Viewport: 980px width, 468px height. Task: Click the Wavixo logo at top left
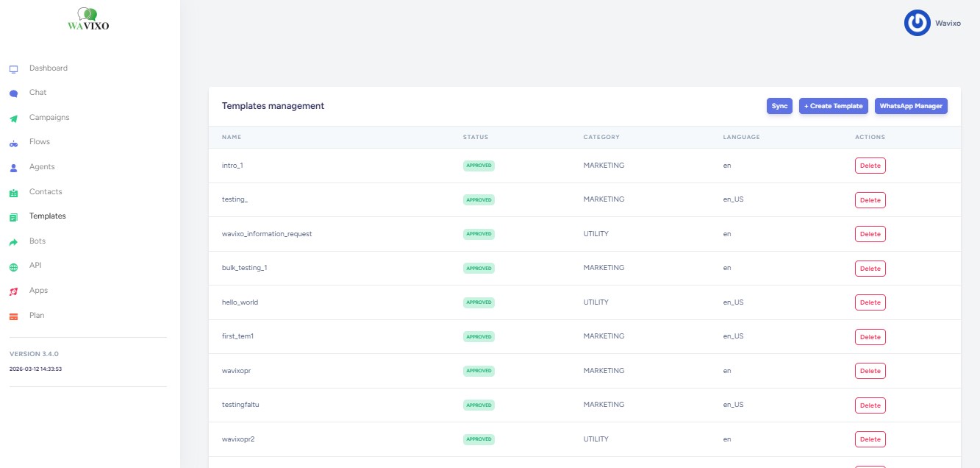click(88, 20)
